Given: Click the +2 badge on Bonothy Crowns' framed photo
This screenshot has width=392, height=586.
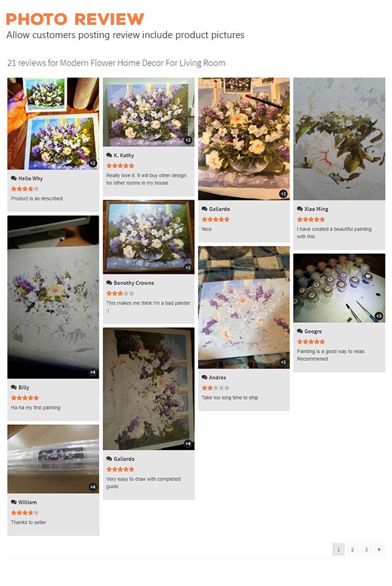Looking at the screenshot, I should 188,268.
